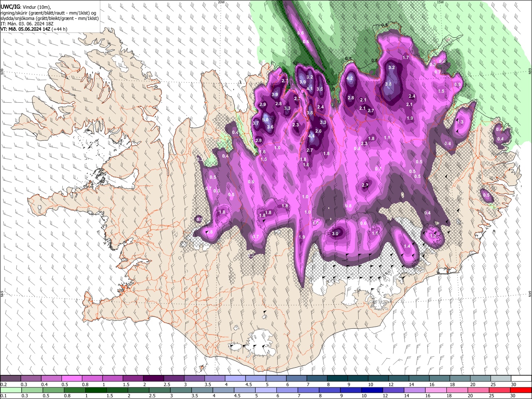Click the 'VT: Mið. 05.06.2024 14Z (+44 h)' line
This screenshot has width=532, height=399.
click(x=34, y=29)
